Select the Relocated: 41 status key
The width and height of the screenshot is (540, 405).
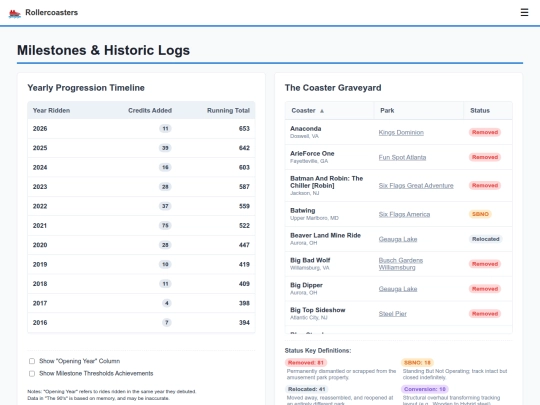tap(307, 389)
